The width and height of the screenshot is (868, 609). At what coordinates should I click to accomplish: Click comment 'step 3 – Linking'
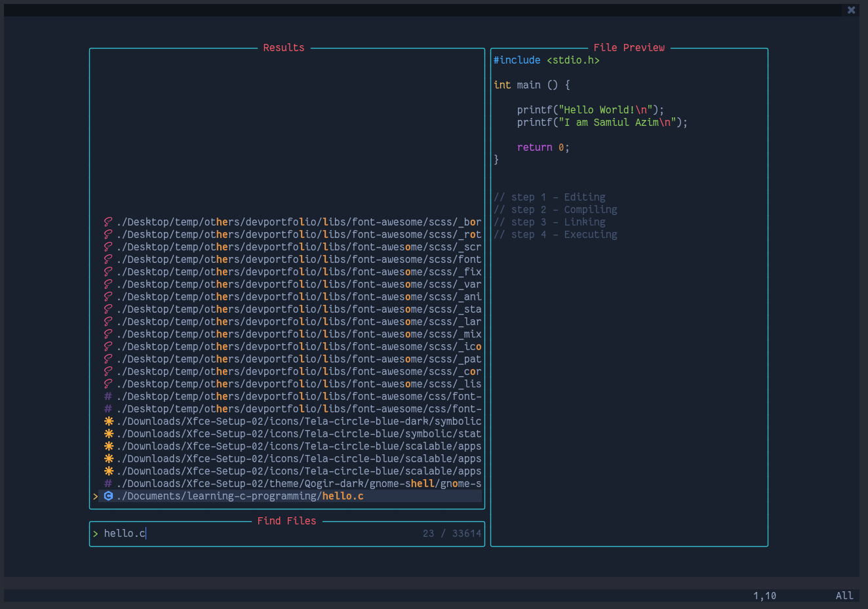(x=549, y=222)
